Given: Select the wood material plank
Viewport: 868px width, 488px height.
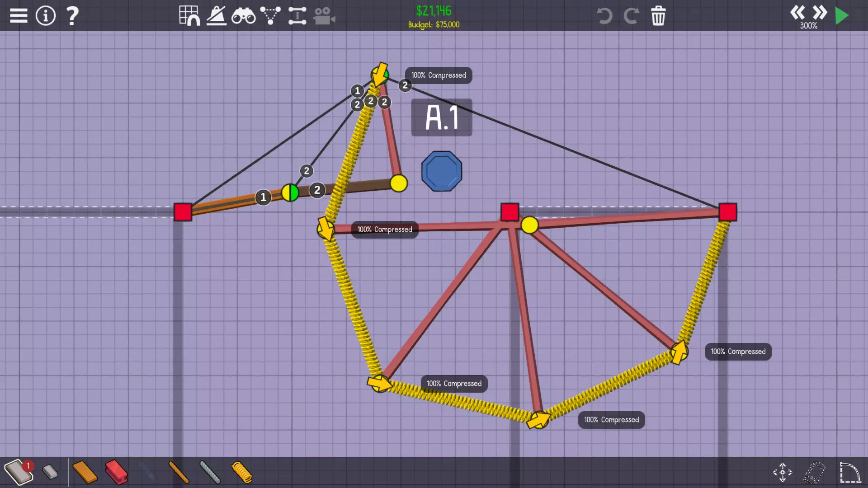Looking at the screenshot, I should (x=85, y=472).
